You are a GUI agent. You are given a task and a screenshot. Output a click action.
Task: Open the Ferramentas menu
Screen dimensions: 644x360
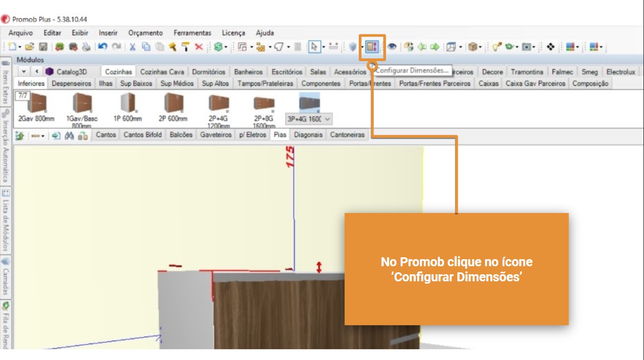[x=192, y=33]
